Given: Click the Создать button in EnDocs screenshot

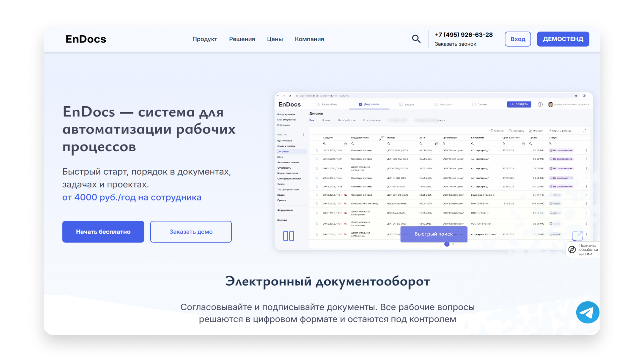Looking at the screenshot, I should 519,104.
